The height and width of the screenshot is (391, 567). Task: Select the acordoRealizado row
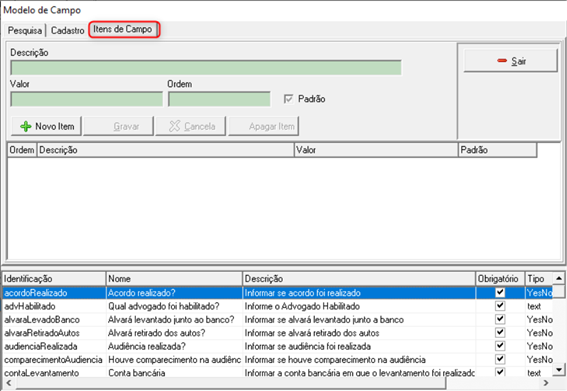[x=278, y=293]
